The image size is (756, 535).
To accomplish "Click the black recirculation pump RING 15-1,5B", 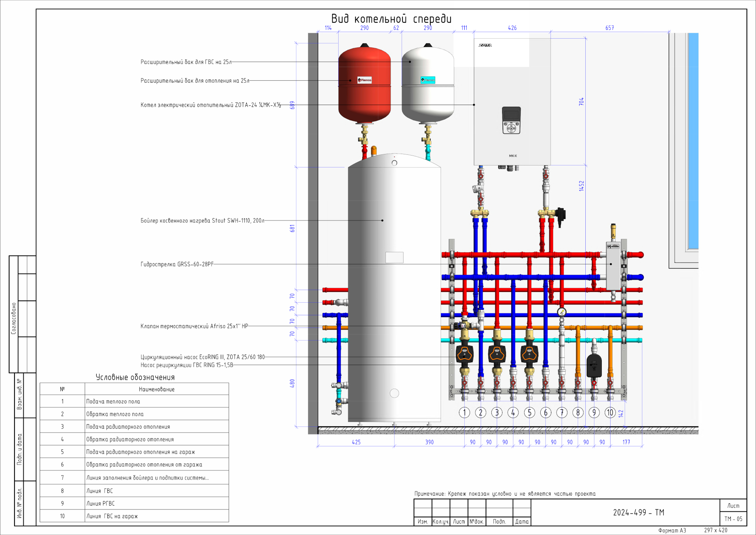I will click(594, 365).
